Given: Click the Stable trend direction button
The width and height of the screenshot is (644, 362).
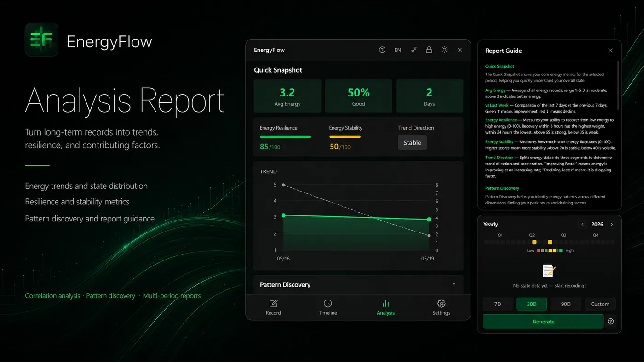Looking at the screenshot, I should [412, 143].
